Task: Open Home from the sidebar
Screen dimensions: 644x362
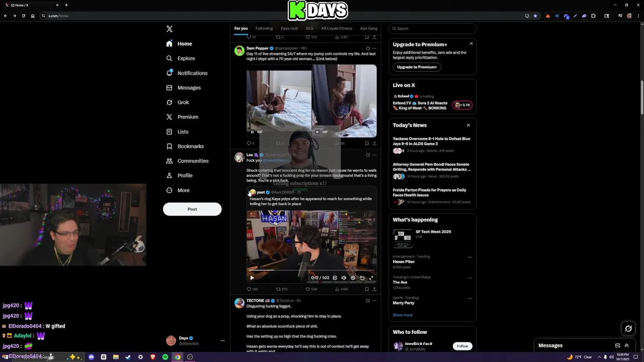Action: tap(179, 44)
